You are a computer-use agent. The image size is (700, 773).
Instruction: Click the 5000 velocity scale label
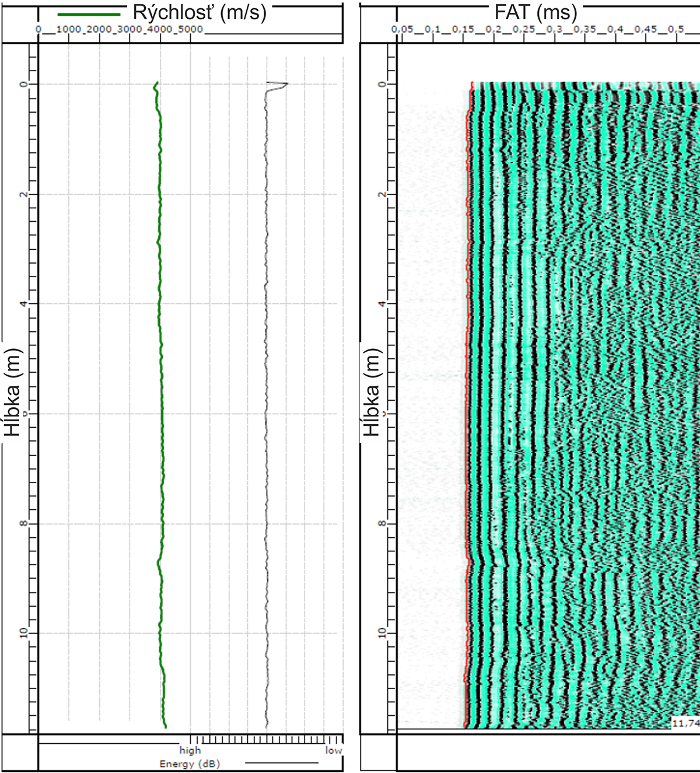click(x=190, y=29)
